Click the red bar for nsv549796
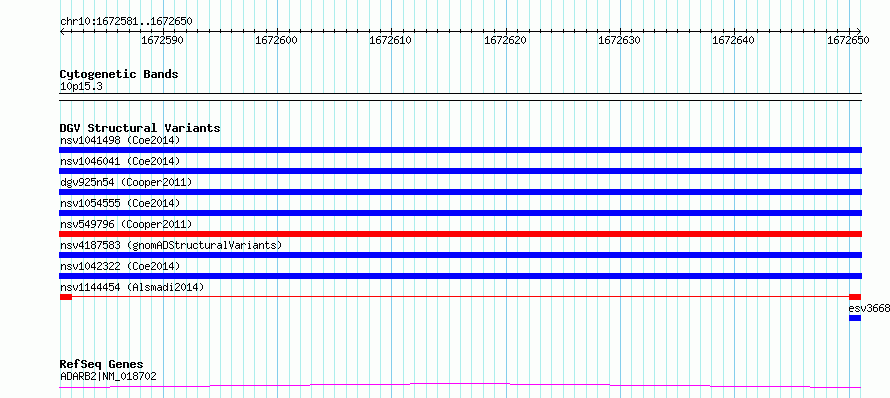 pyautogui.click(x=461, y=234)
